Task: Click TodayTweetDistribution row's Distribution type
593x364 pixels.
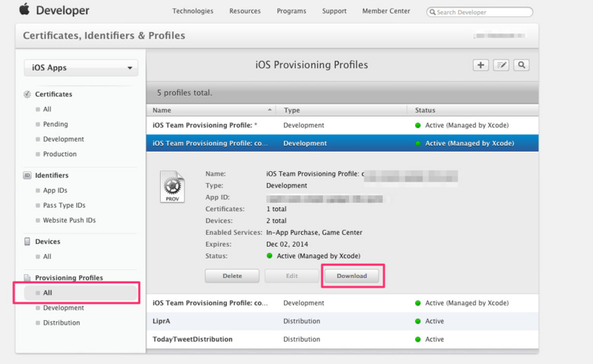Action: pyautogui.click(x=302, y=340)
